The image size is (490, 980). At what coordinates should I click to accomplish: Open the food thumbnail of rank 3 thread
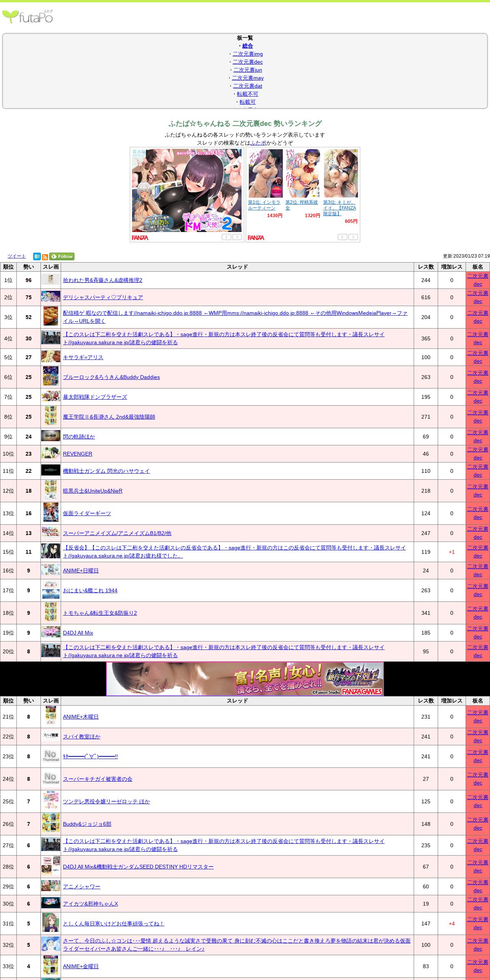pos(51,316)
